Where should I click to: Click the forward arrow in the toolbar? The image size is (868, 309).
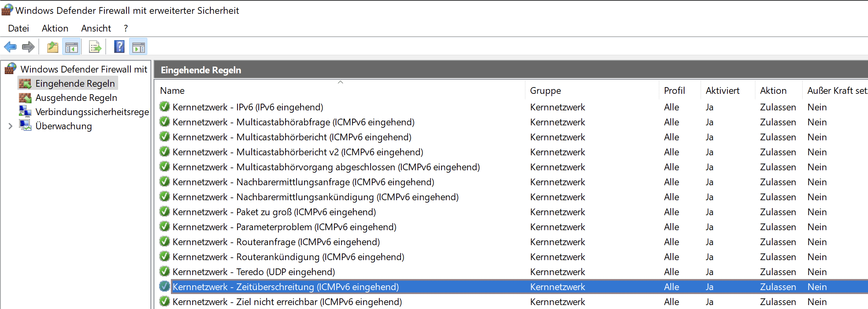click(28, 47)
